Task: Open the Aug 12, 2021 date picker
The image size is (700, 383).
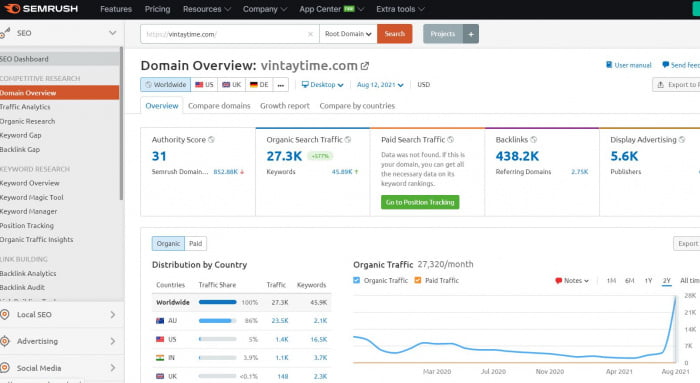Action: coord(380,85)
